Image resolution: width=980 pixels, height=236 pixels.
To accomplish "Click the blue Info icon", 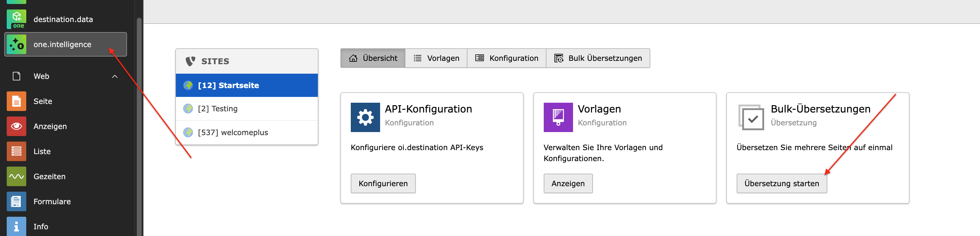I will [x=16, y=227].
